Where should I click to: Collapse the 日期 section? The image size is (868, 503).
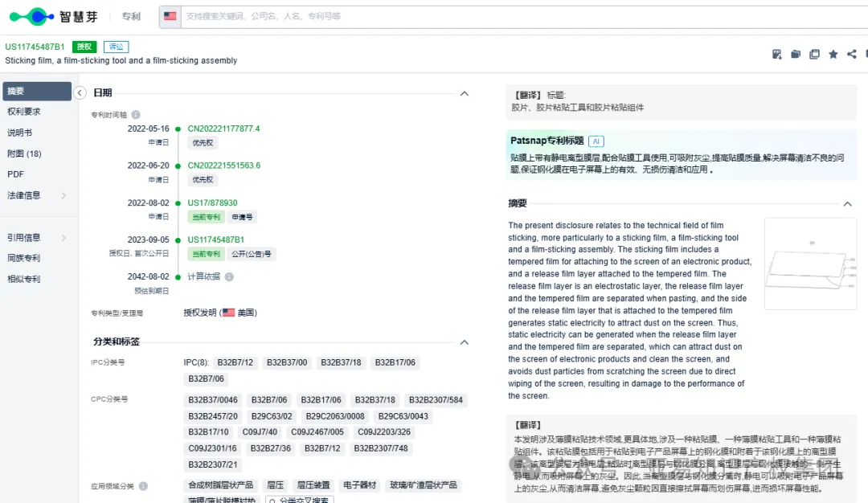(464, 93)
